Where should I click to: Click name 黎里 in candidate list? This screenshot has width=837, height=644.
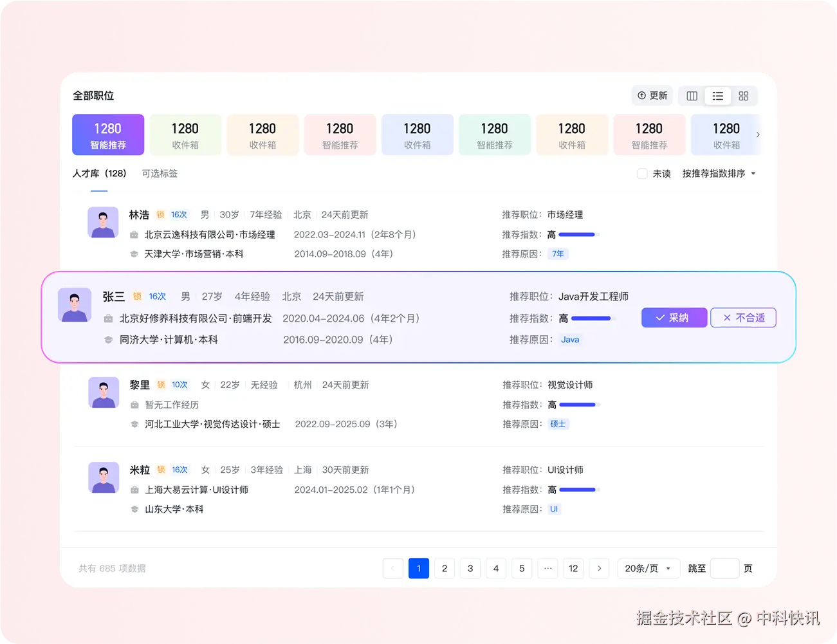pyautogui.click(x=140, y=385)
